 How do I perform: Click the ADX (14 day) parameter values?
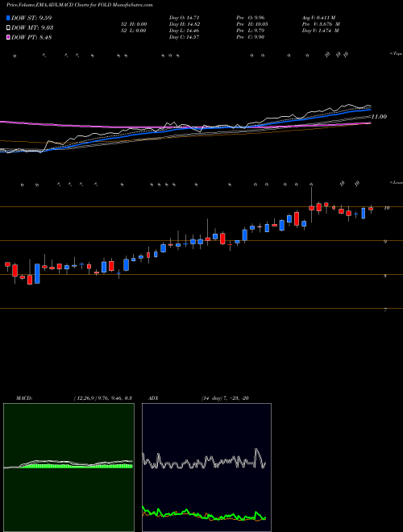click(225, 398)
